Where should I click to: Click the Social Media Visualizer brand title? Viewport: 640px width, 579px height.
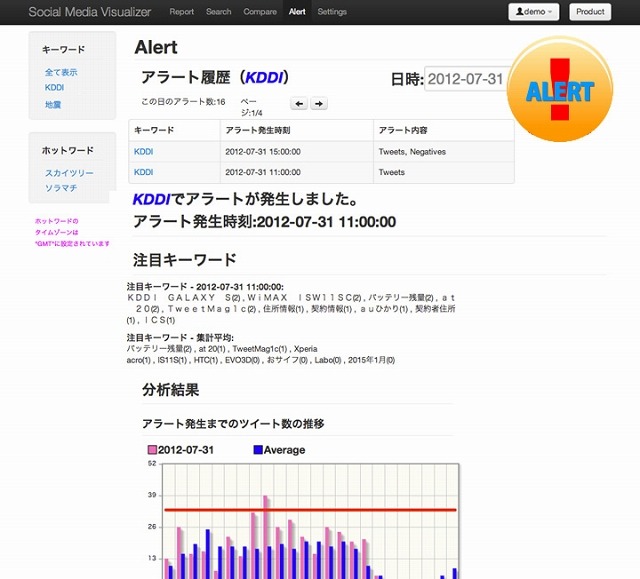pos(90,12)
